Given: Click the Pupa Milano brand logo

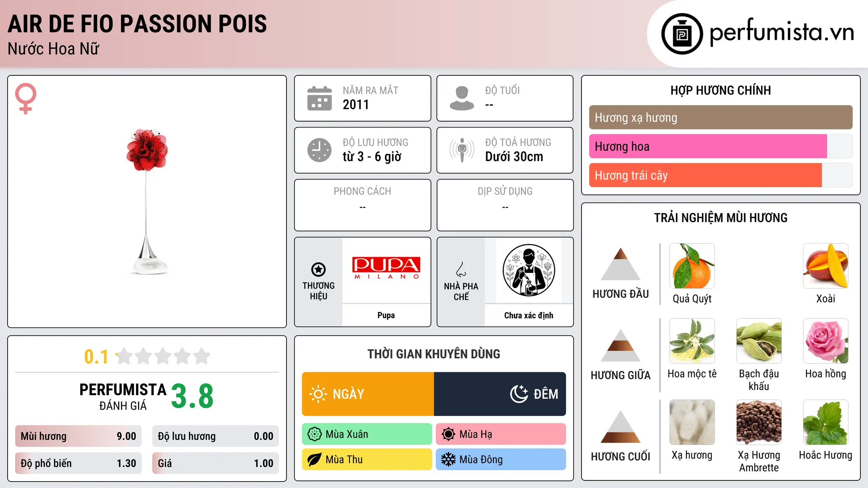Looking at the screenshot, I should coord(386,268).
